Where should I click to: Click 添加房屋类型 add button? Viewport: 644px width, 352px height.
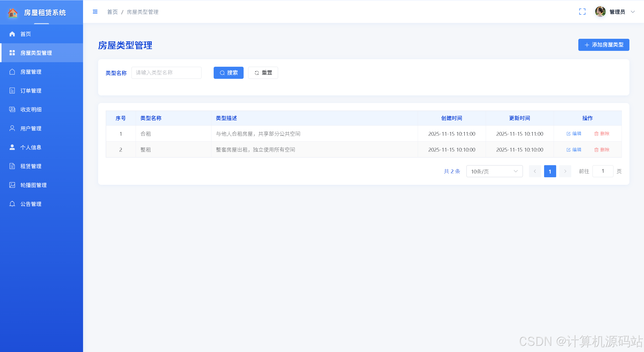[x=603, y=45]
